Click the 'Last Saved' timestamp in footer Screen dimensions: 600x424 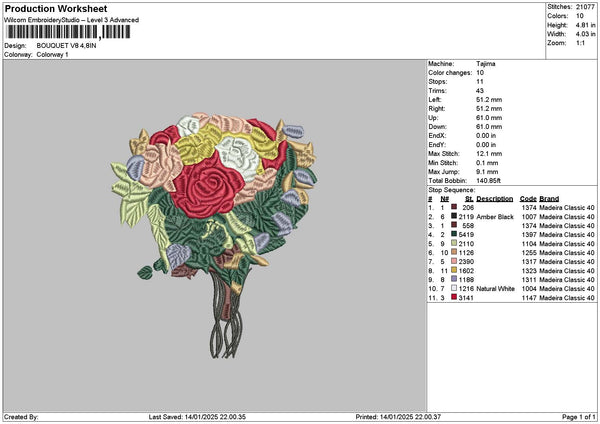197,417
